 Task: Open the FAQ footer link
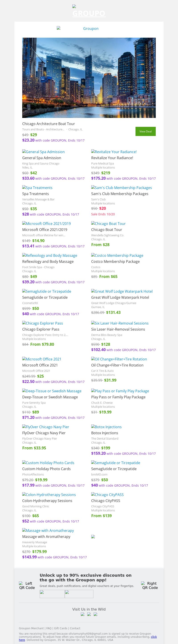(x=49, y=628)
